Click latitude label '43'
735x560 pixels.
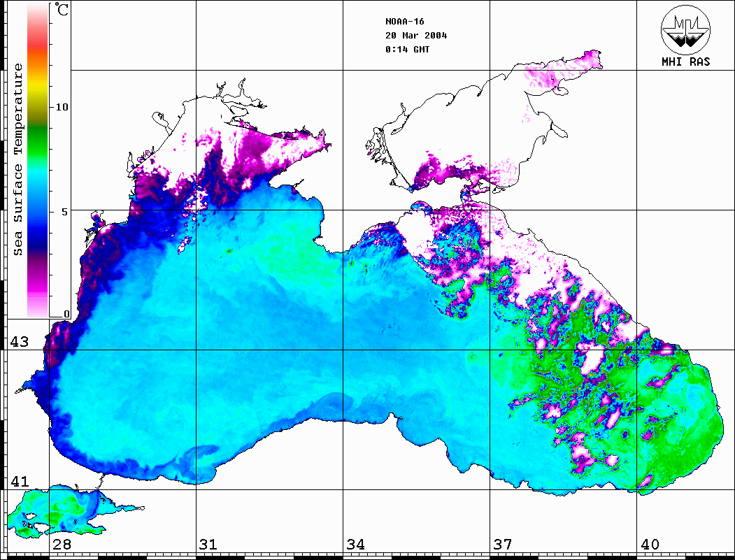click(x=20, y=342)
